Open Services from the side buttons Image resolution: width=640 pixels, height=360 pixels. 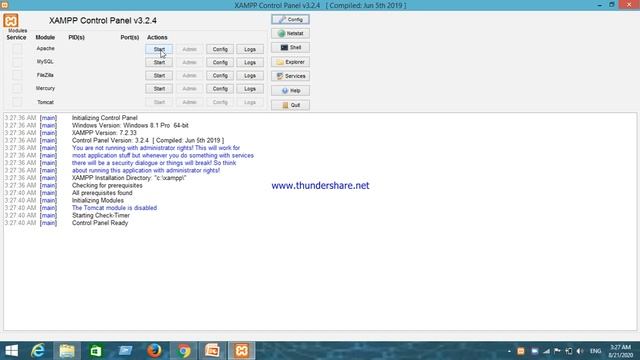pyautogui.click(x=290, y=76)
